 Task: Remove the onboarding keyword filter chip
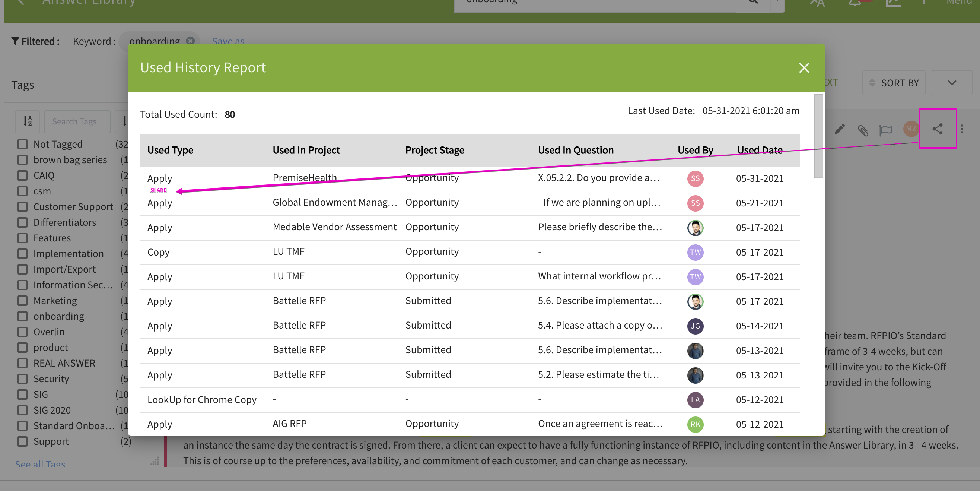point(191,40)
